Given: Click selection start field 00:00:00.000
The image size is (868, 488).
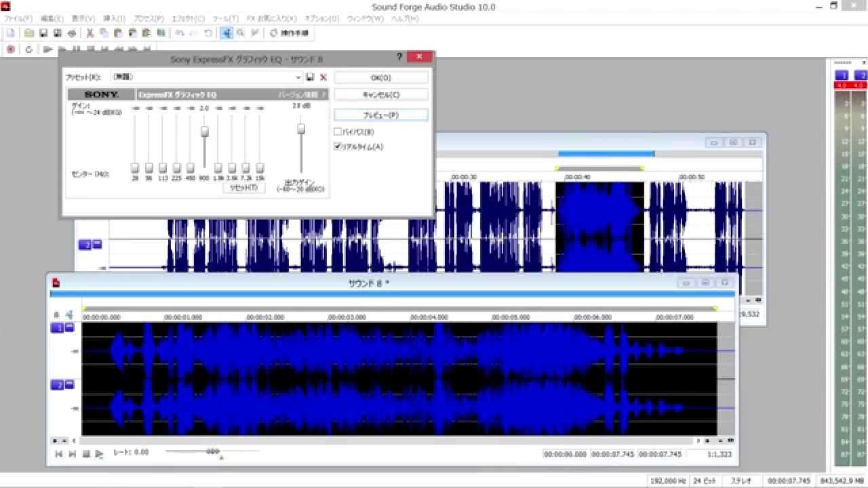Looking at the screenshot, I should click(566, 454).
